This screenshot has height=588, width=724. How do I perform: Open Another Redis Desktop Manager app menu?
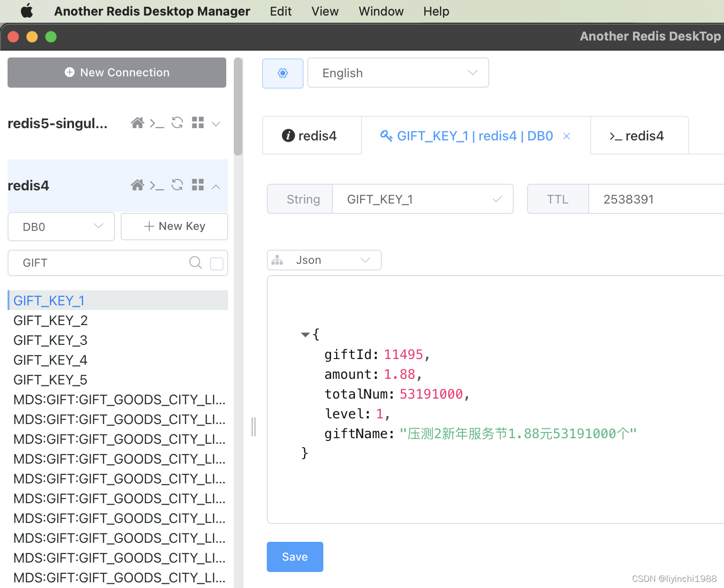coord(152,11)
